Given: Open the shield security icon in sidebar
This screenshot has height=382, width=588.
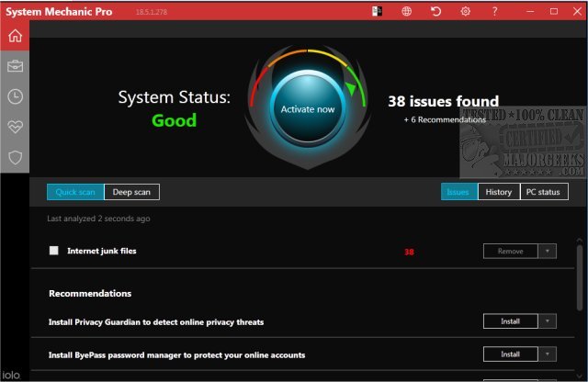Looking at the screenshot, I should tap(15, 158).
